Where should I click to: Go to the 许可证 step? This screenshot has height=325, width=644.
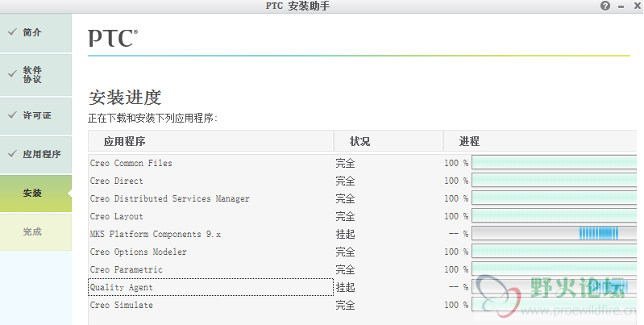(x=35, y=115)
